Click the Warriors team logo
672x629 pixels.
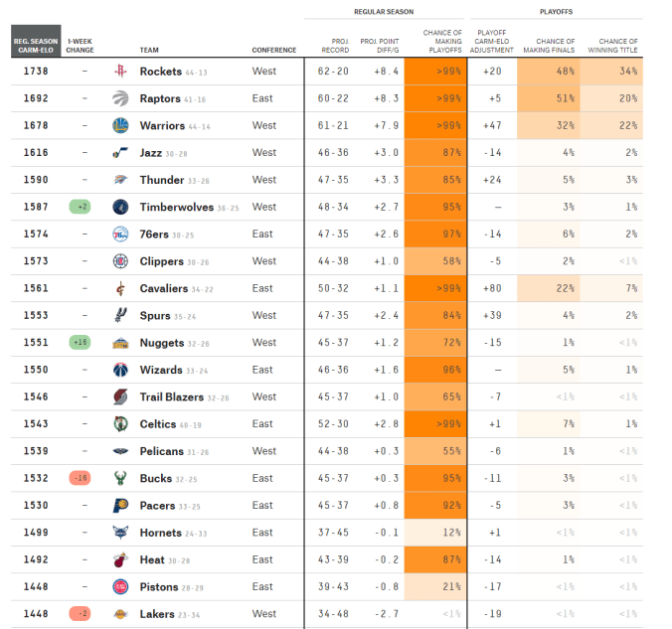pos(120,125)
